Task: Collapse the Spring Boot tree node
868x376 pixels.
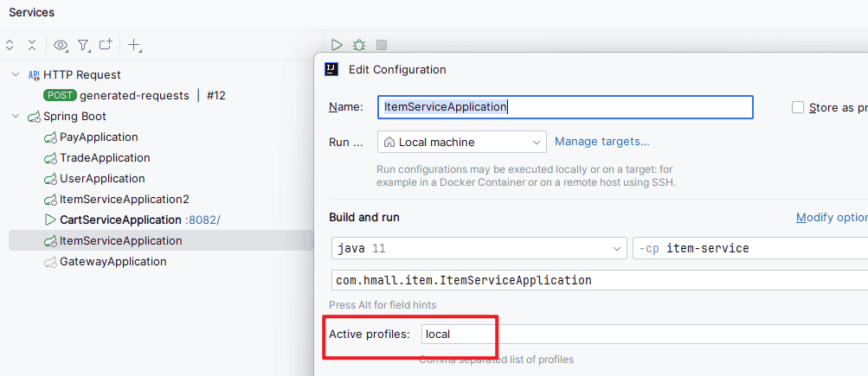Action: click(15, 117)
